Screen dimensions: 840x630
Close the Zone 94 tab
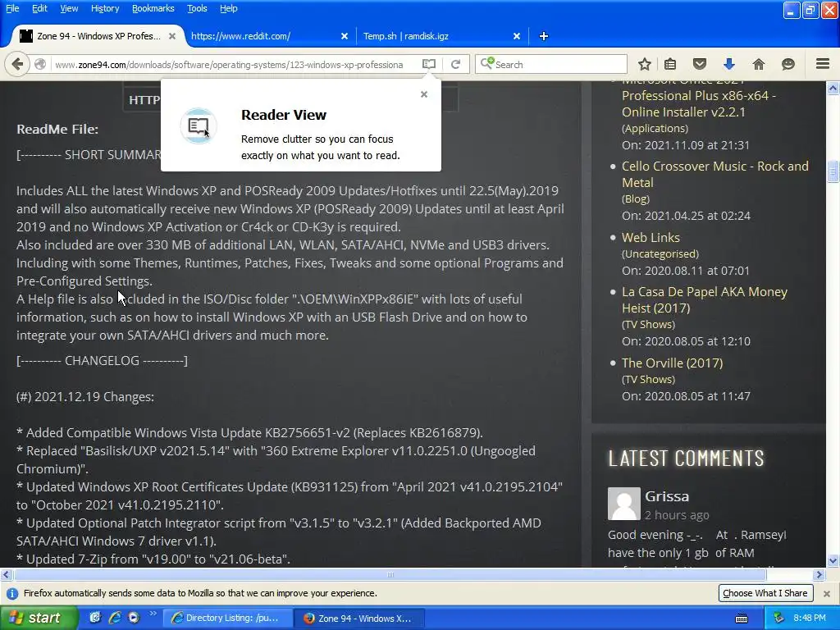172,36
